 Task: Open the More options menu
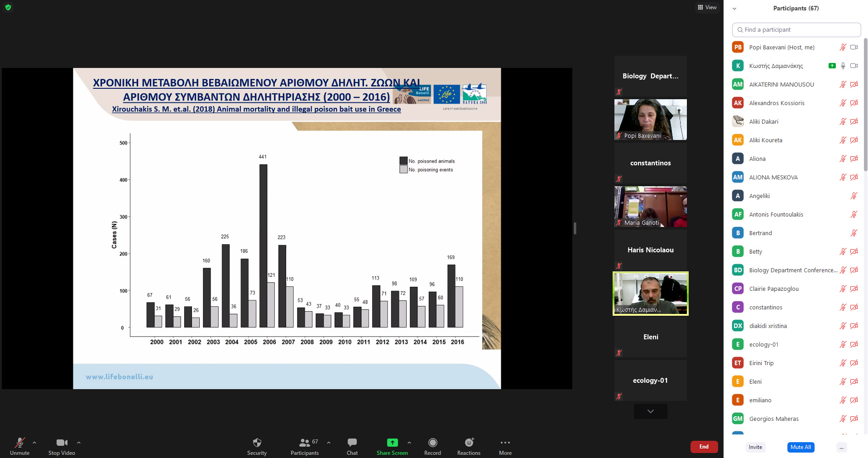[x=505, y=446]
